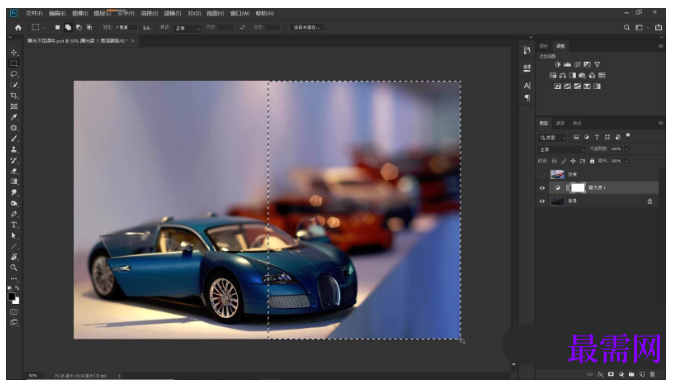Add Exposure adjustment icon
Image resolution: width=680 pixels, height=380 pixels.
pos(587,64)
